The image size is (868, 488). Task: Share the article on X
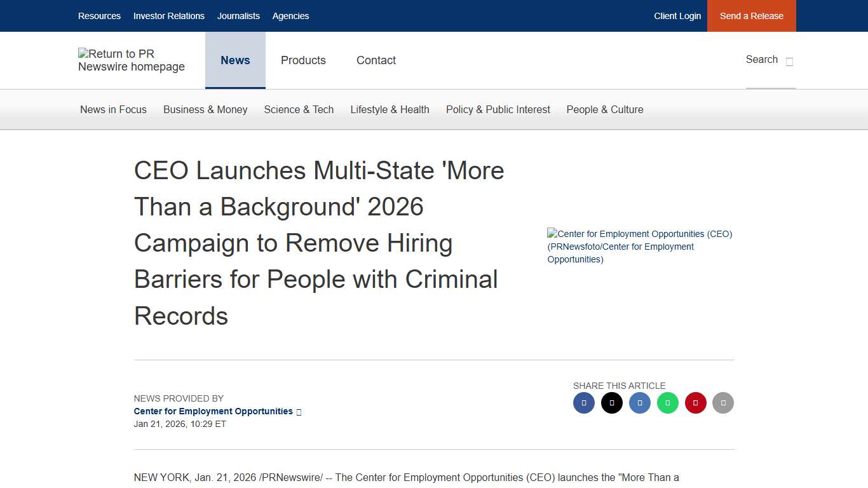point(612,403)
